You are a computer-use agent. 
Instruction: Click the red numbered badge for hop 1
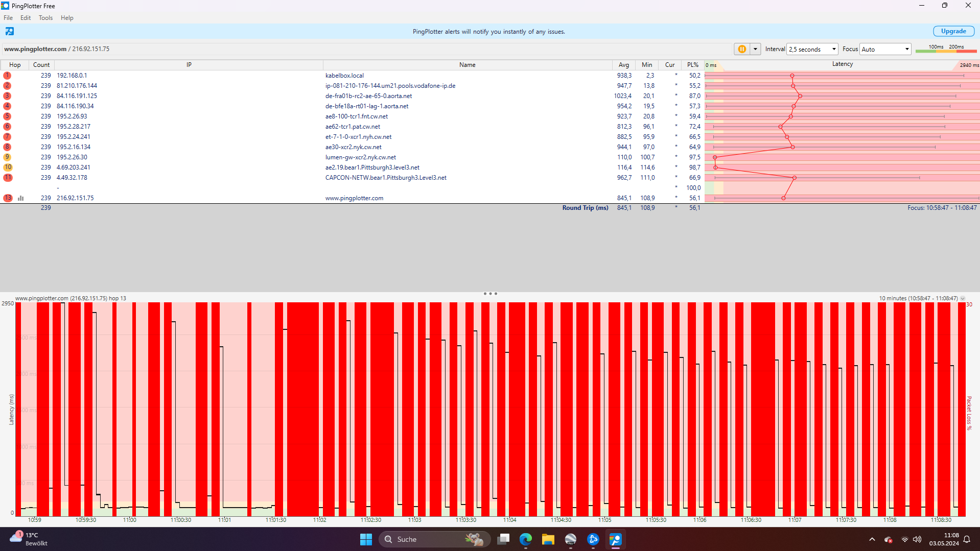tap(7, 75)
